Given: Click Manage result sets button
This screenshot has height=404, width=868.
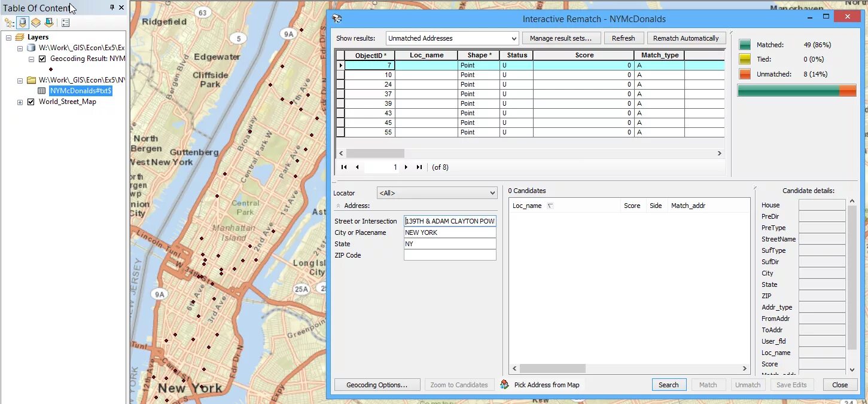Looking at the screenshot, I should click(x=561, y=38).
